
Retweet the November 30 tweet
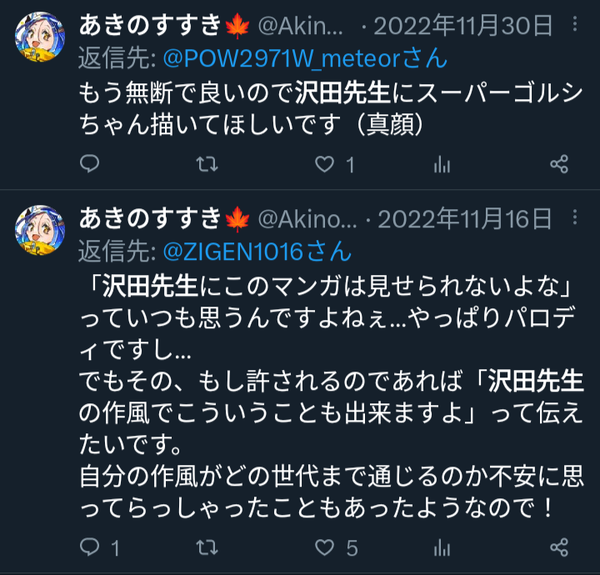207,165
